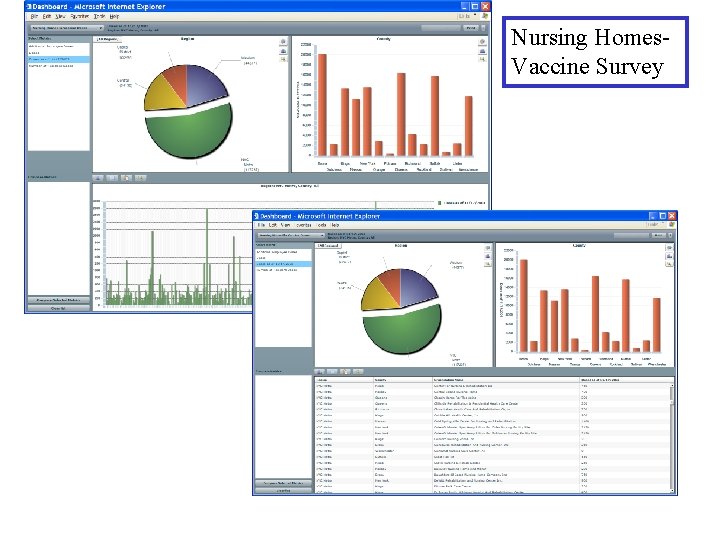This screenshot has width=720, height=540.
Task: Click top icon beside front window Region pie
Action: [487, 248]
